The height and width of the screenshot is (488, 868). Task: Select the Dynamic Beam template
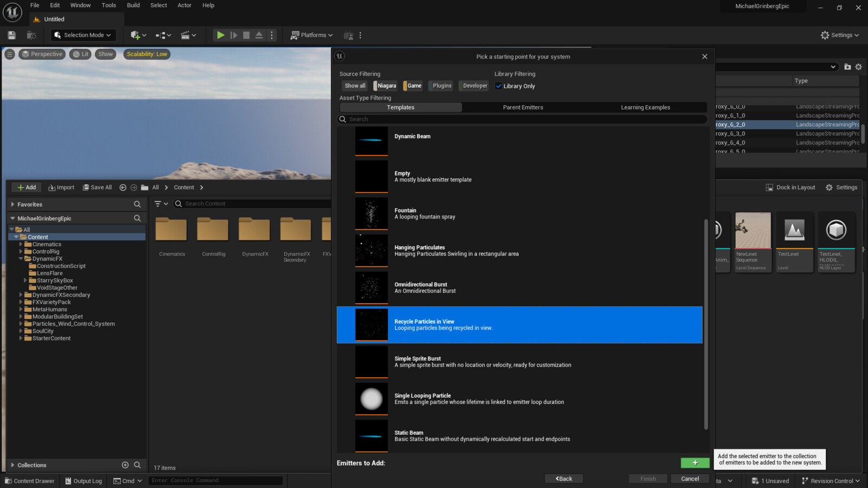click(520, 140)
